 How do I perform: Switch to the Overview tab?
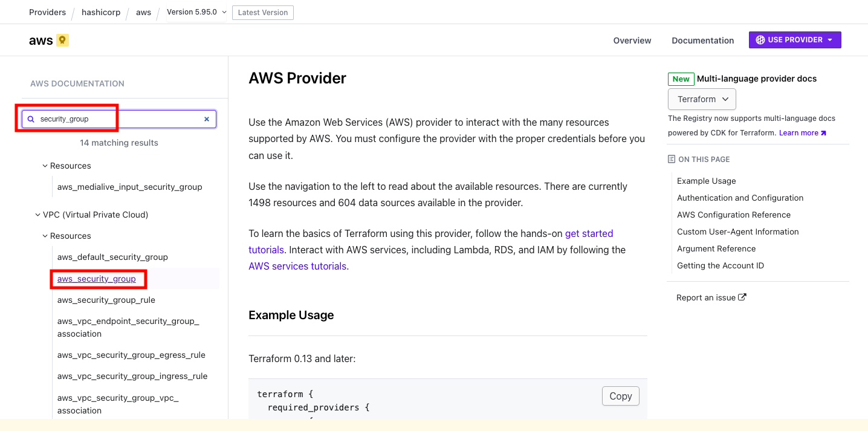[x=632, y=41]
